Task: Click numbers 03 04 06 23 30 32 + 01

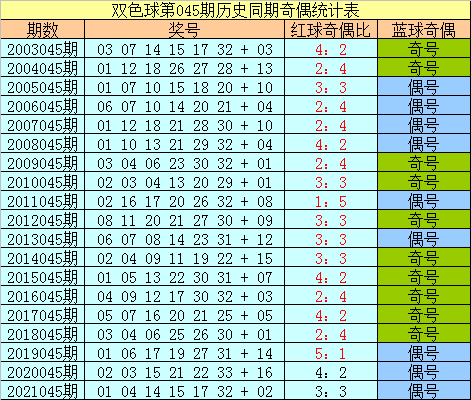Action: [185, 163]
